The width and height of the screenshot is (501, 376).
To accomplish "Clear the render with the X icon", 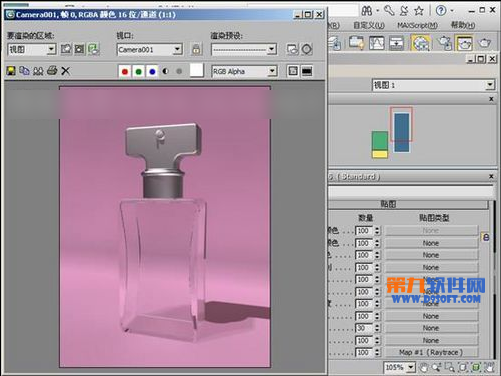I will pyautogui.click(x=66, y=71).
